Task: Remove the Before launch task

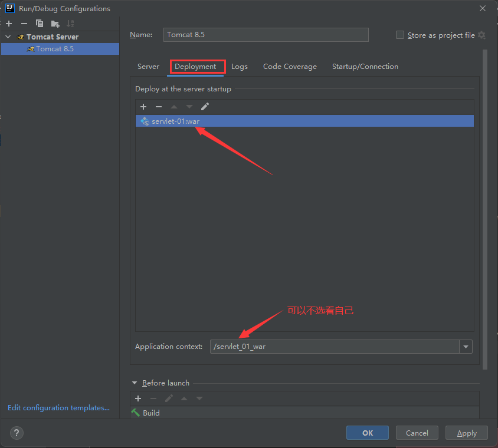Action: coord(153,398)
